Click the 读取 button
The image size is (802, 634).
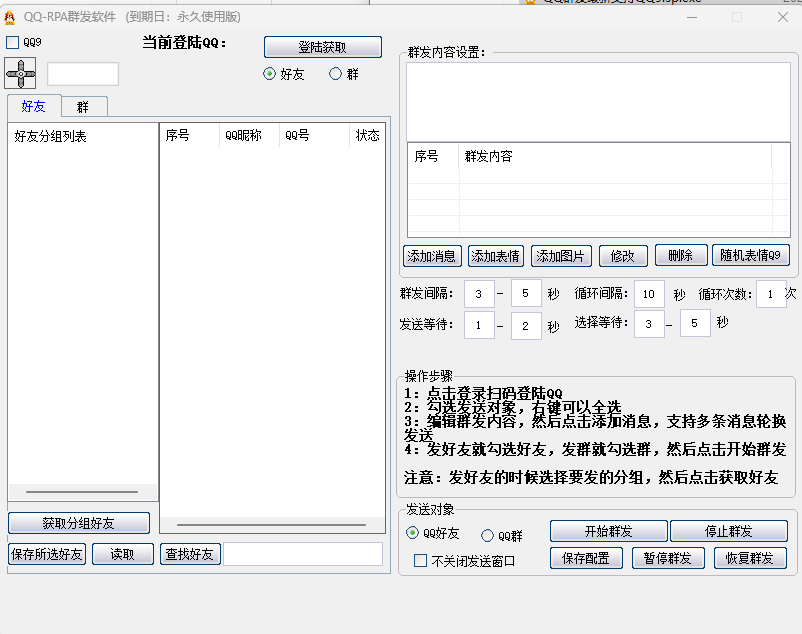coord(123,554)
